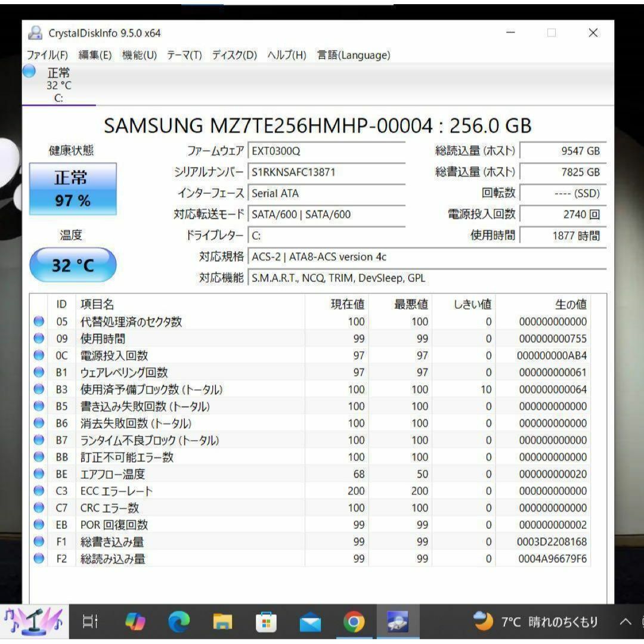Open the 編集(E) menu
Viewport: 644px width, 644px height.
[x=95, y=55]
